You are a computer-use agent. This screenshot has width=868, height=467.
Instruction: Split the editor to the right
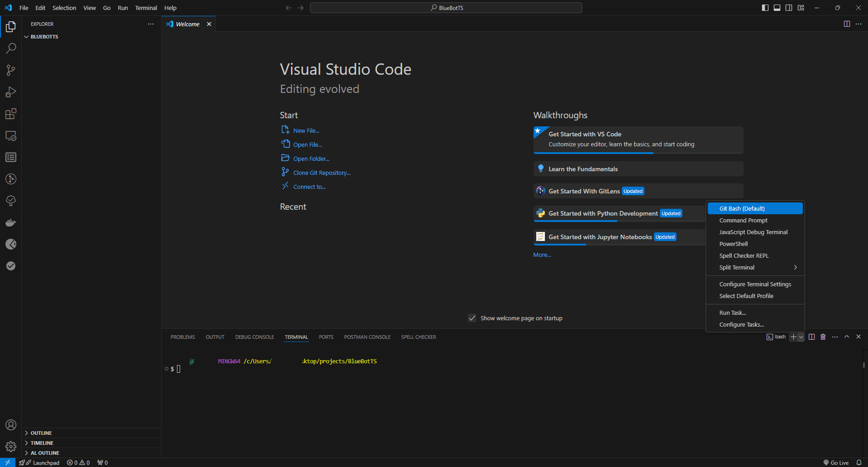click(847, 24)
